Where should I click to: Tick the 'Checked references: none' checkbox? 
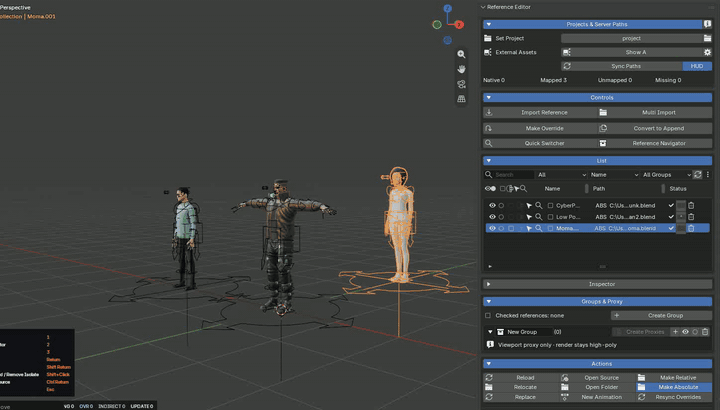(x=488, y=315)
